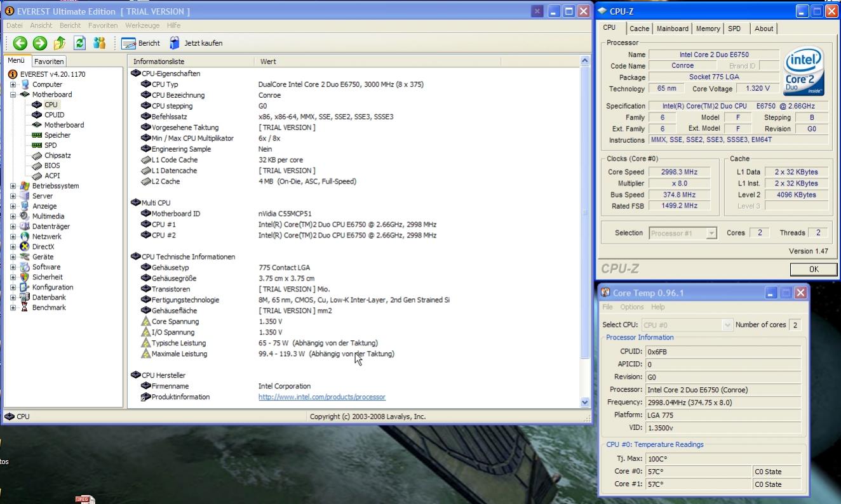
Task: Open the Werkzeuge menu
Action: [142, 25]
